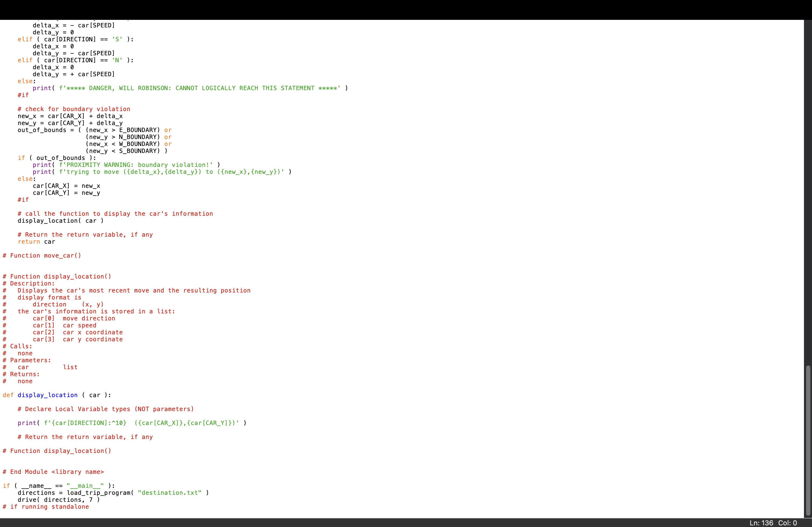Click the '# End Module <library name>' comment

point(53,472)
